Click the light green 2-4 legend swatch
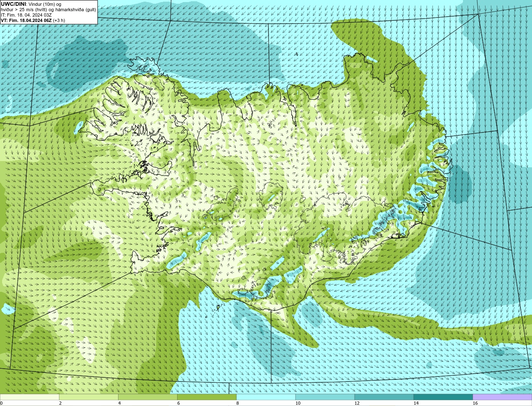Screen dimensions: 532x406 [x=89, y=397]
